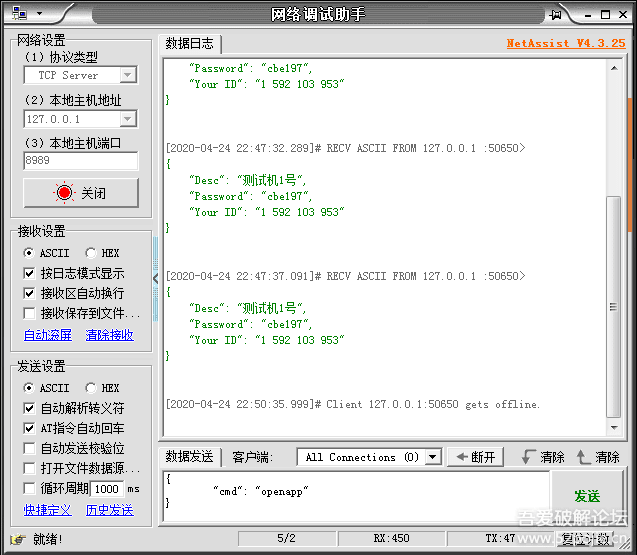637x555 pixels.
Task: Click the 断开 disconnect button
Action: coord(475,457)
